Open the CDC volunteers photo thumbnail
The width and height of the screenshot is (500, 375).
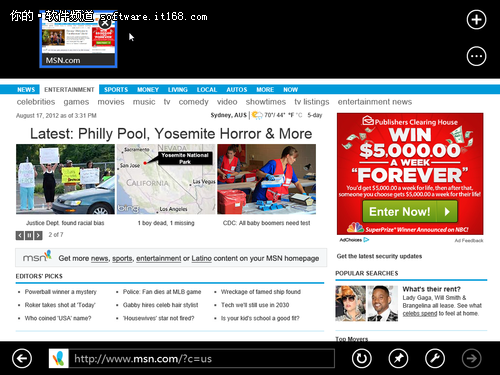[267, 179]
